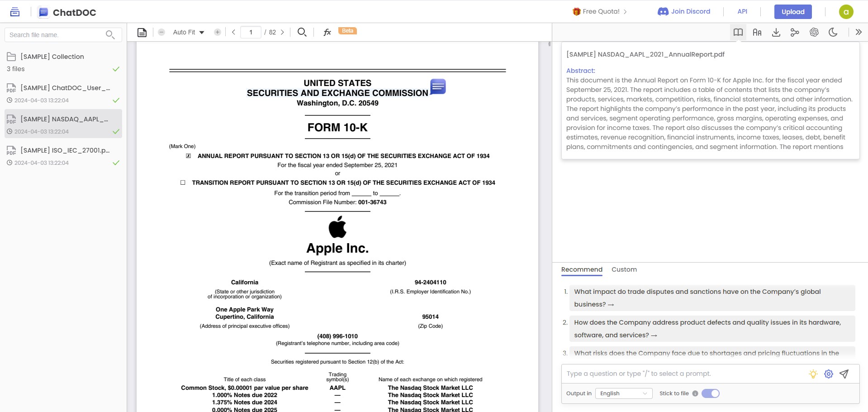This screenshot has width=868, height=412.
Task: Click the ChatDOC logo icon
Action: [43, 12]
